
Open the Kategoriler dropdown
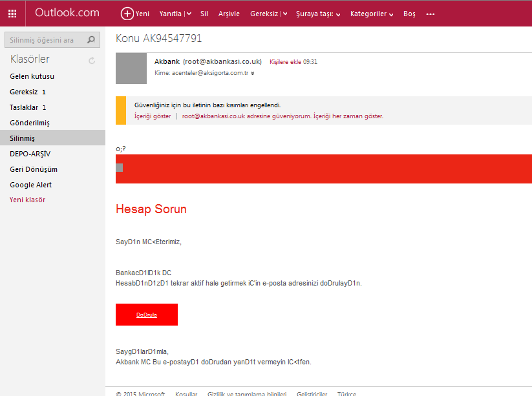coord(372,14)
